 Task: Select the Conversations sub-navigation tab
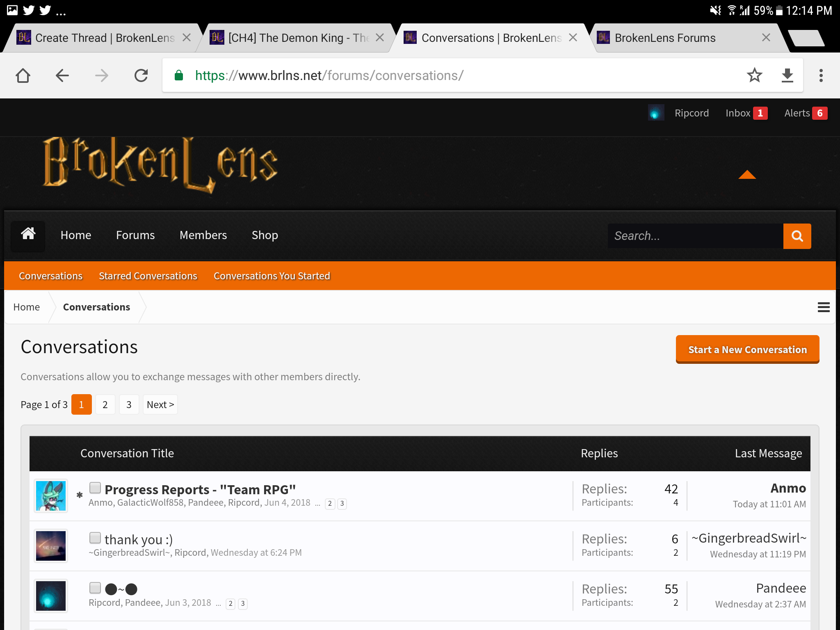coord(51,276)
